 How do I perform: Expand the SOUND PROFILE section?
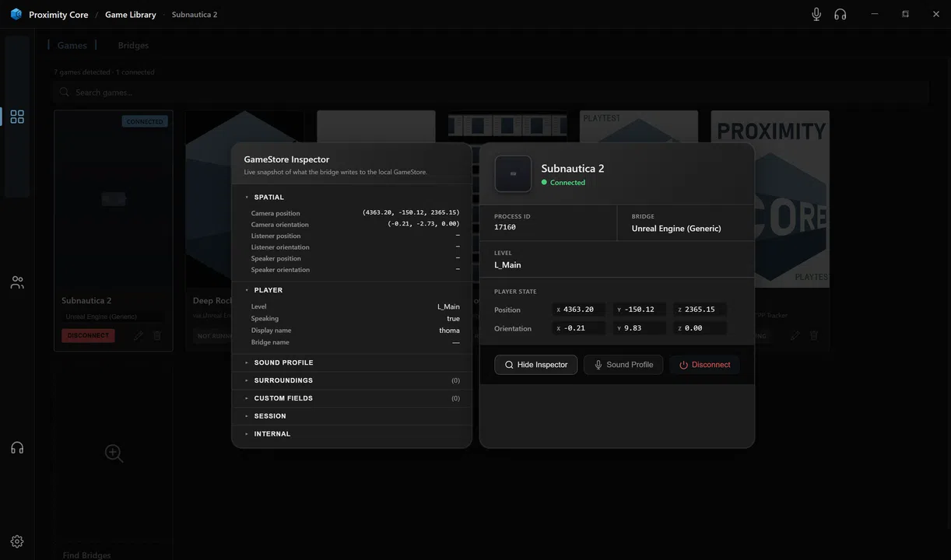click(x=352, y=362)
